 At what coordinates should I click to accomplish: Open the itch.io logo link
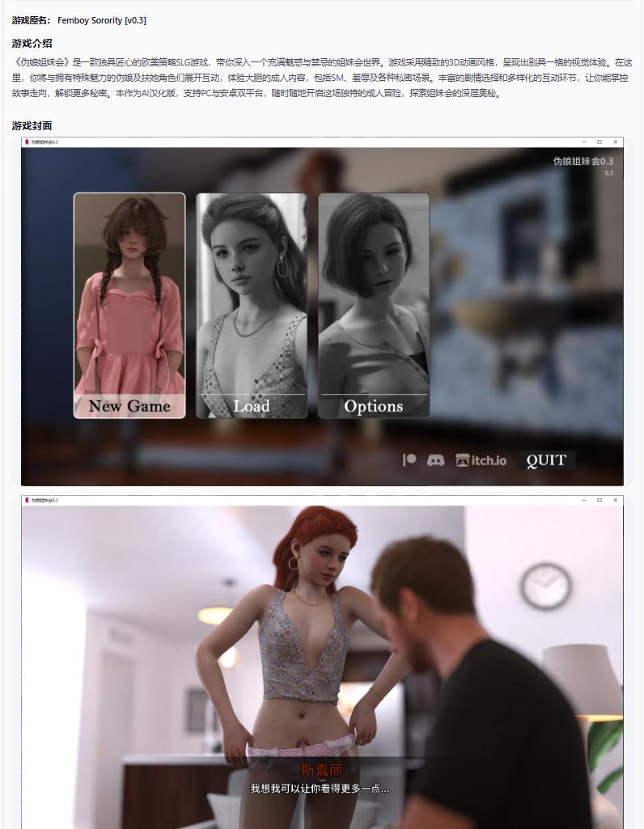(481, 460)
